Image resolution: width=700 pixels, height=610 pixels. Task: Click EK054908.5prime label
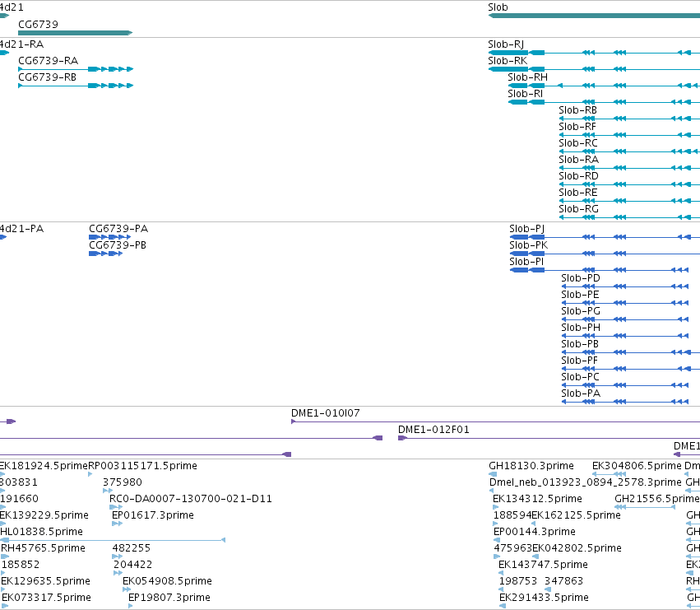click(168, 581)
